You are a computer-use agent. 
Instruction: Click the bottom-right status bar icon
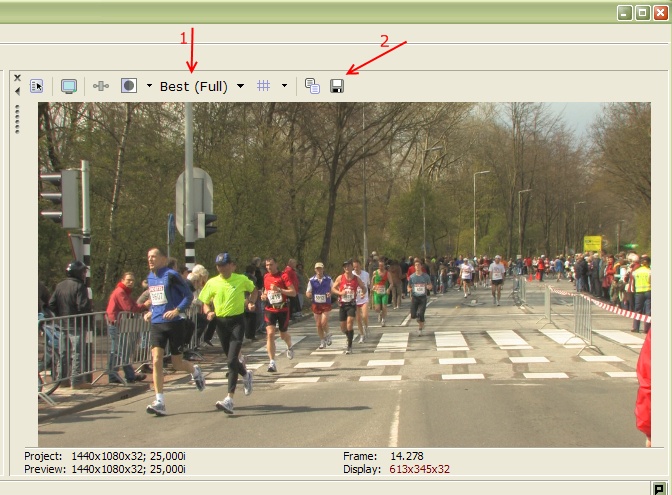pos(659,487)
